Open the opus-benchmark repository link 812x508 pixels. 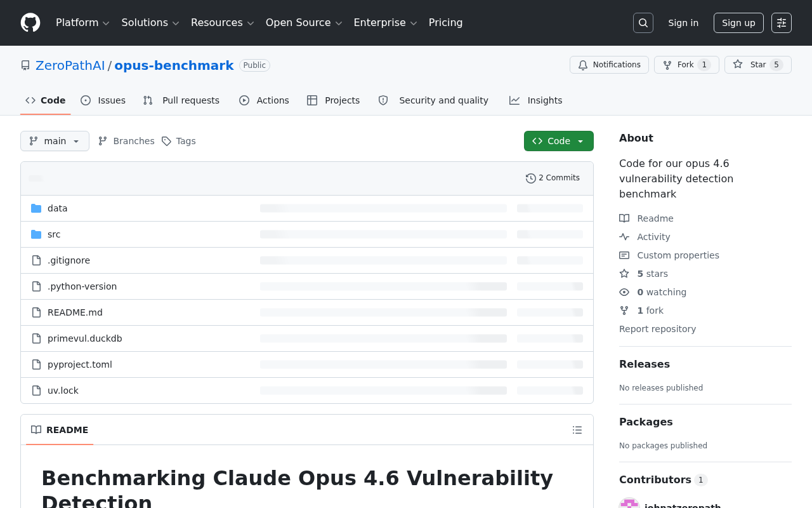pos(174,65)
